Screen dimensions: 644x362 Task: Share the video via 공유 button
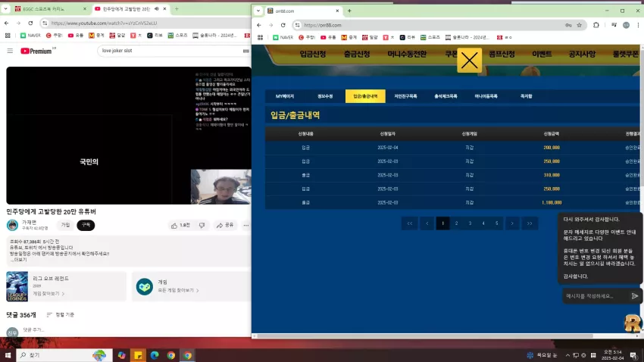tap(225, 226)
